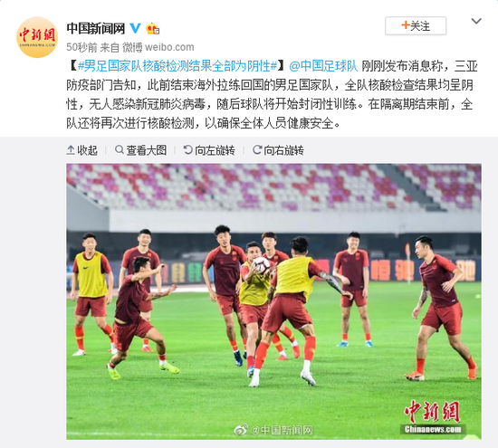
Task: Rotate image with 向右旋转 label
Action: click(x=278, y=150)
